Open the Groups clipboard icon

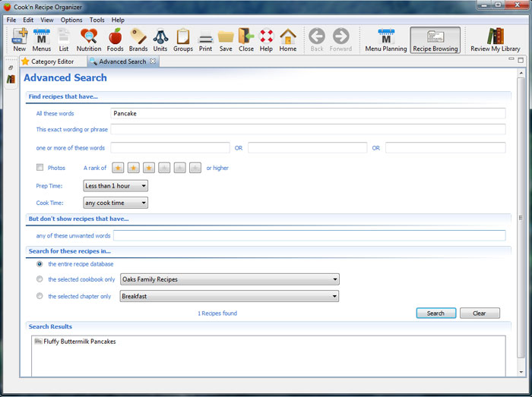pos(183,40)
